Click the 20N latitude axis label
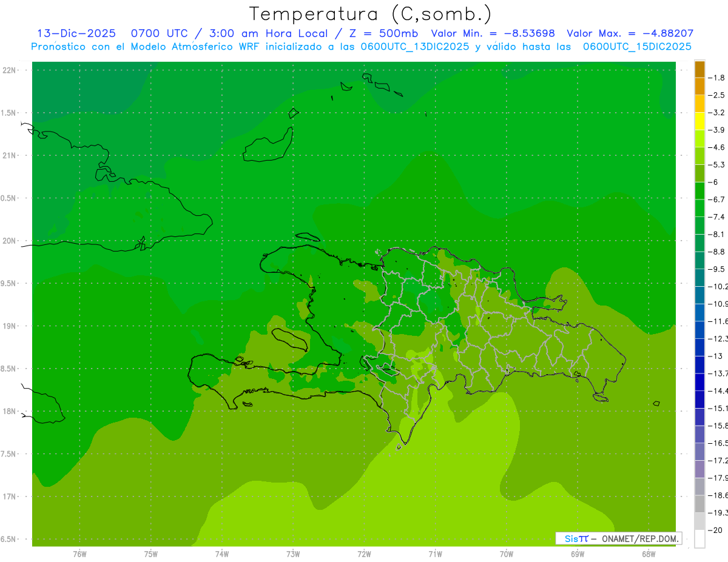 coord(10,241)
